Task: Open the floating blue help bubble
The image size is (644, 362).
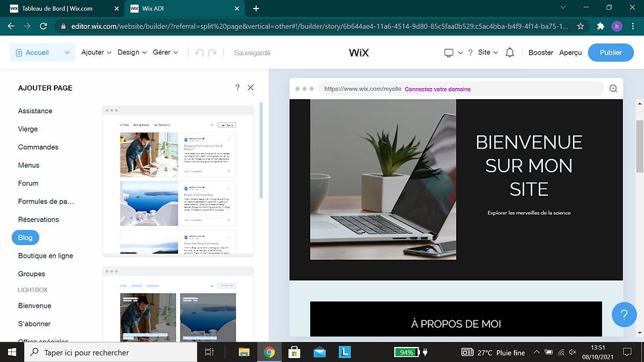Action: coord(624,315)
